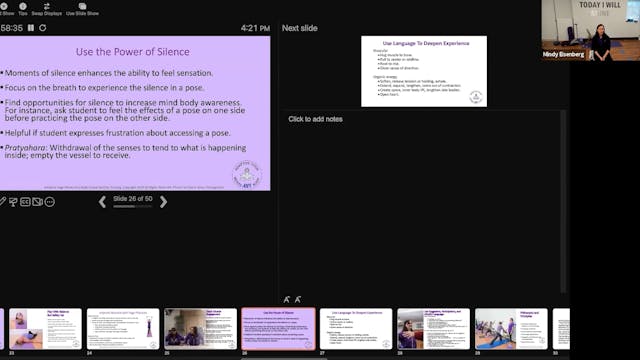
Task: Select slide 28 thumbnail in filmstrip
Action: (433, 329)
